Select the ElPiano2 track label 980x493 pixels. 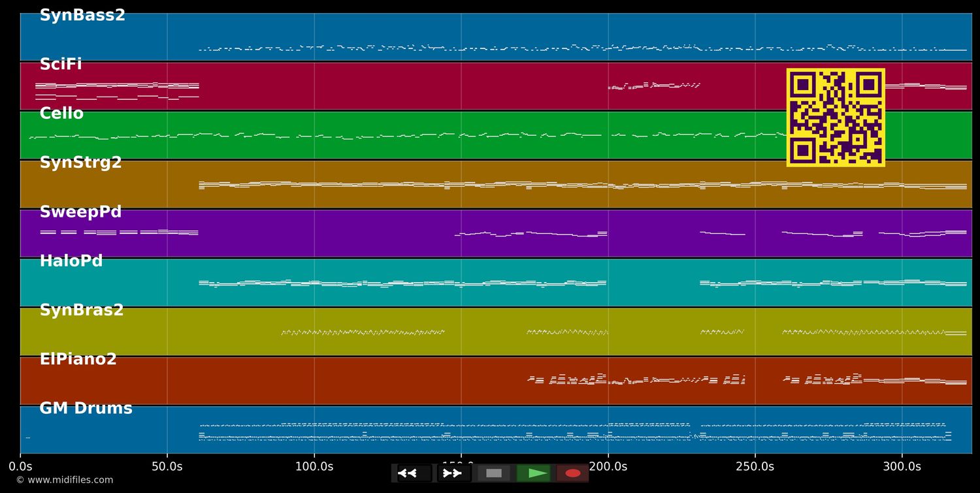[x=78, y=359]
